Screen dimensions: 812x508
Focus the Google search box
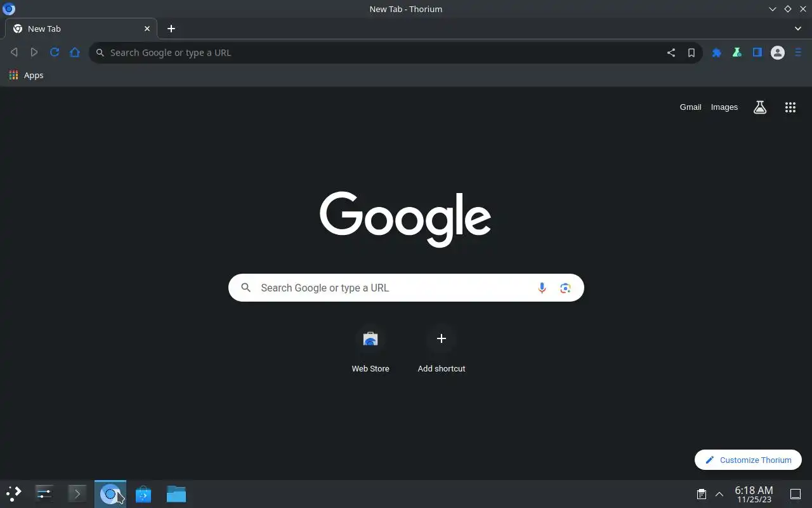(x=406, y=288)
